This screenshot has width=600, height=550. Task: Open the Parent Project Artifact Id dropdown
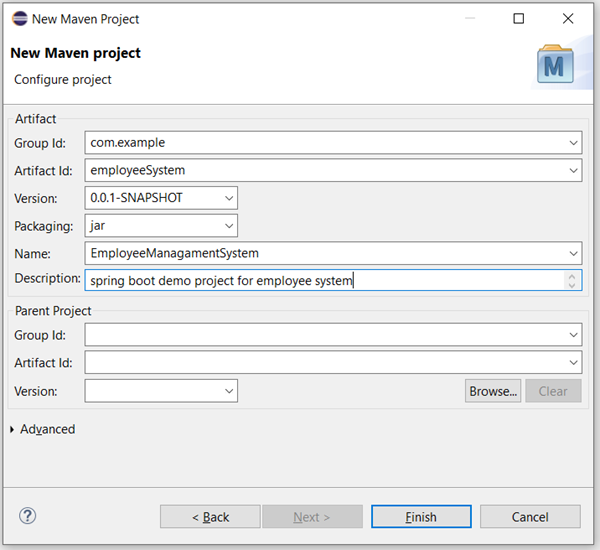point(573,363)
